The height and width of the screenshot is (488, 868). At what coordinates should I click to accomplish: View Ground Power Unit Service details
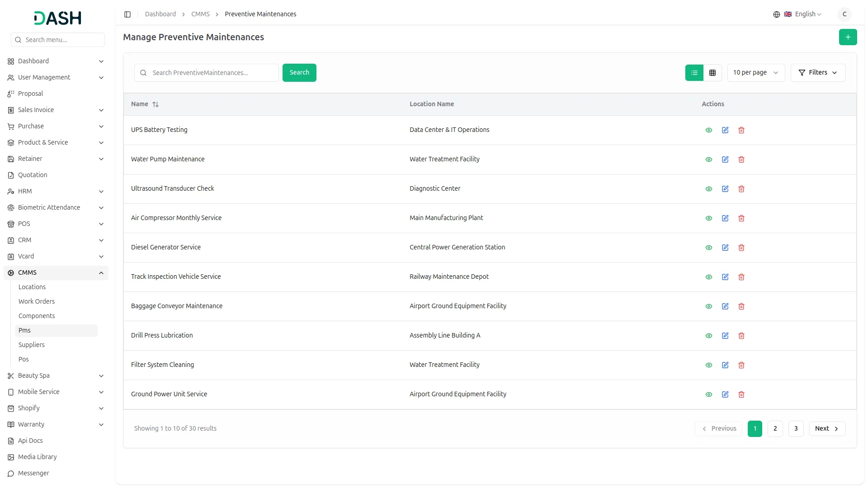[708, 394]
